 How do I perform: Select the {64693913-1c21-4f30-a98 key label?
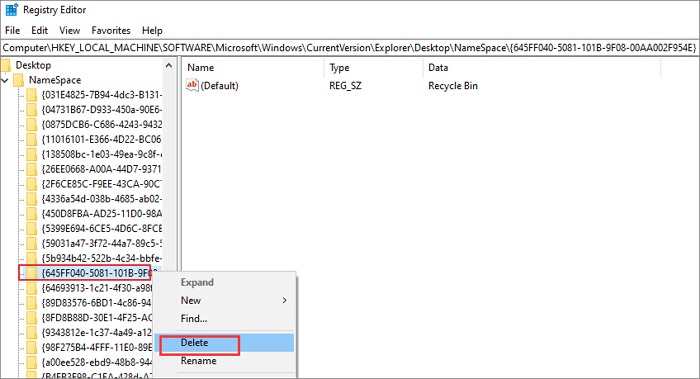(x=96, y=288)
